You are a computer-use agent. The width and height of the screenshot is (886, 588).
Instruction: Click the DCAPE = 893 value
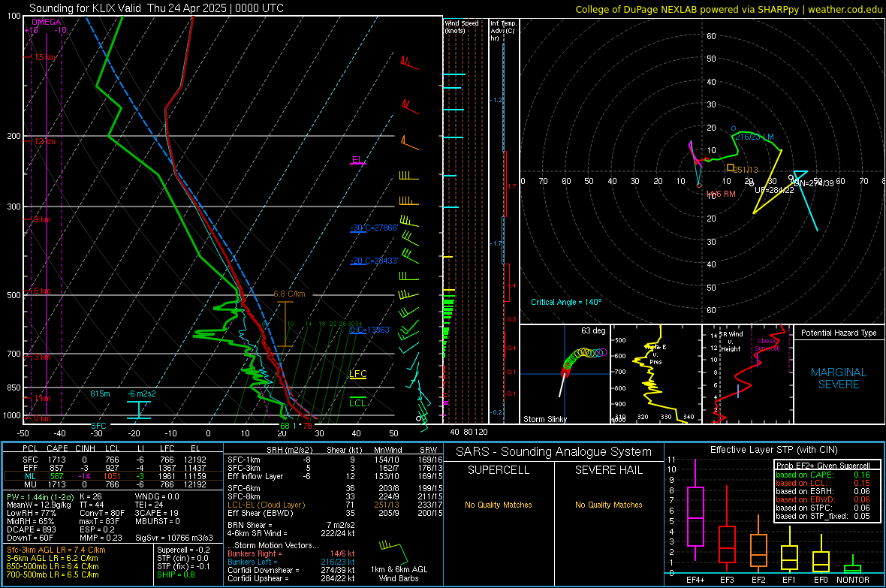(31, 529)
